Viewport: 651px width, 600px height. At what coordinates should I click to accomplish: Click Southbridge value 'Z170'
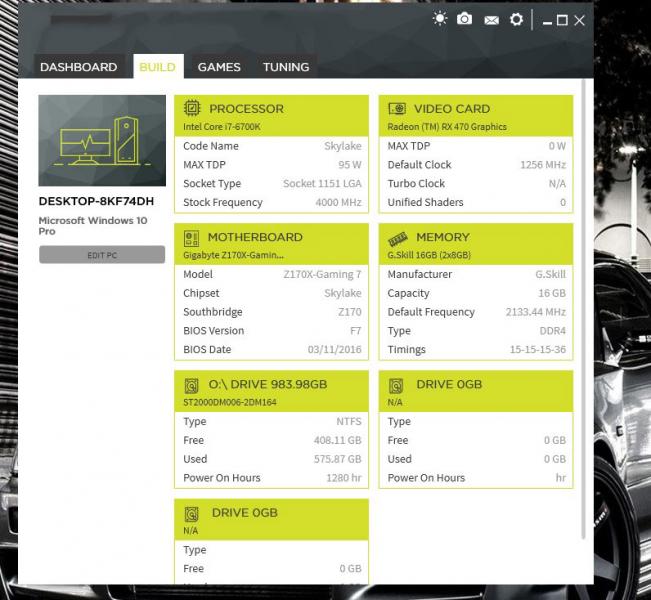350,312
